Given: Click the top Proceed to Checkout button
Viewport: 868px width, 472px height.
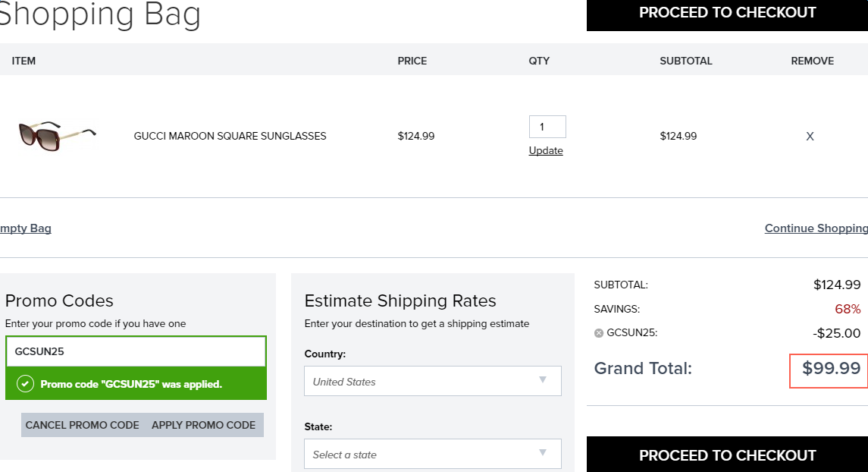Looking at the screenshot, I should (728, 14).
